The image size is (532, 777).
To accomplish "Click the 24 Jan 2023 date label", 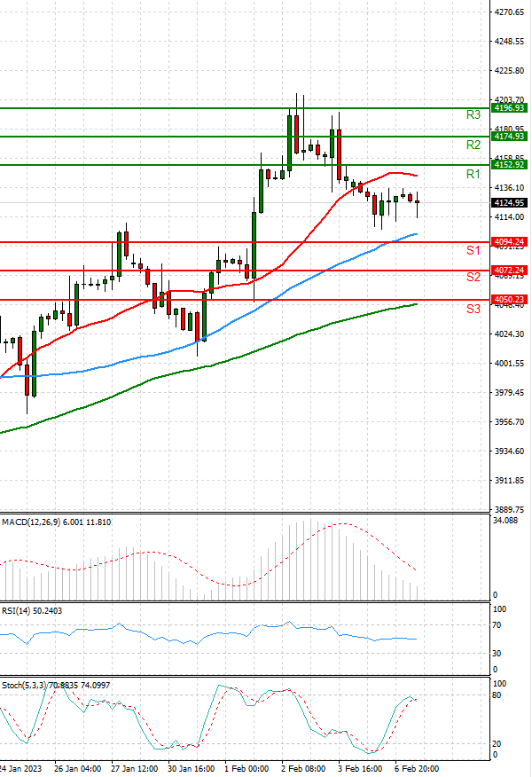I will [x=21, y=769].
